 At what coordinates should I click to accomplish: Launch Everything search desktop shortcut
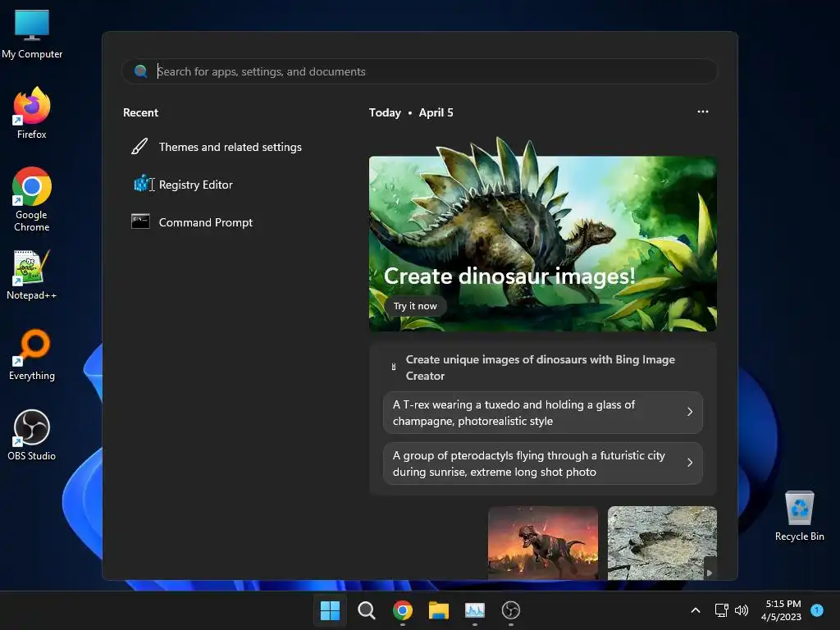click(x=32, y=354)
